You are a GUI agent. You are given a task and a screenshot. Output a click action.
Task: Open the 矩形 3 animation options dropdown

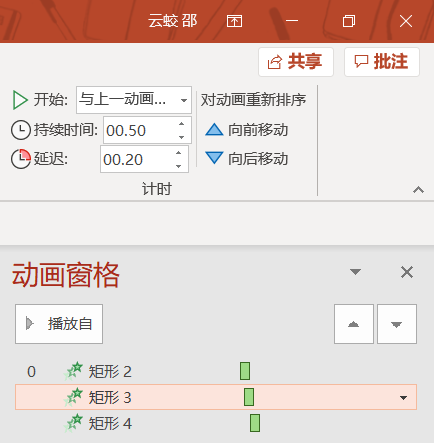[403, 398]
